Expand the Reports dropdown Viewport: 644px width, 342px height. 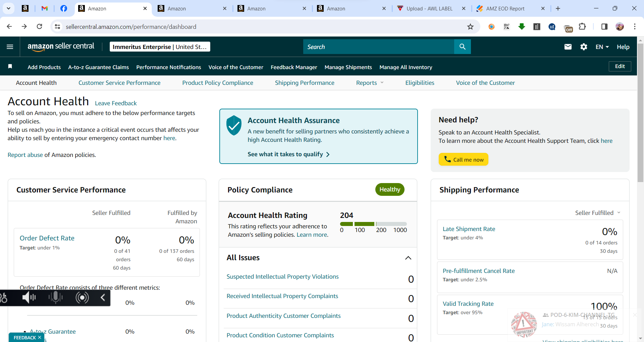point(370,83)
